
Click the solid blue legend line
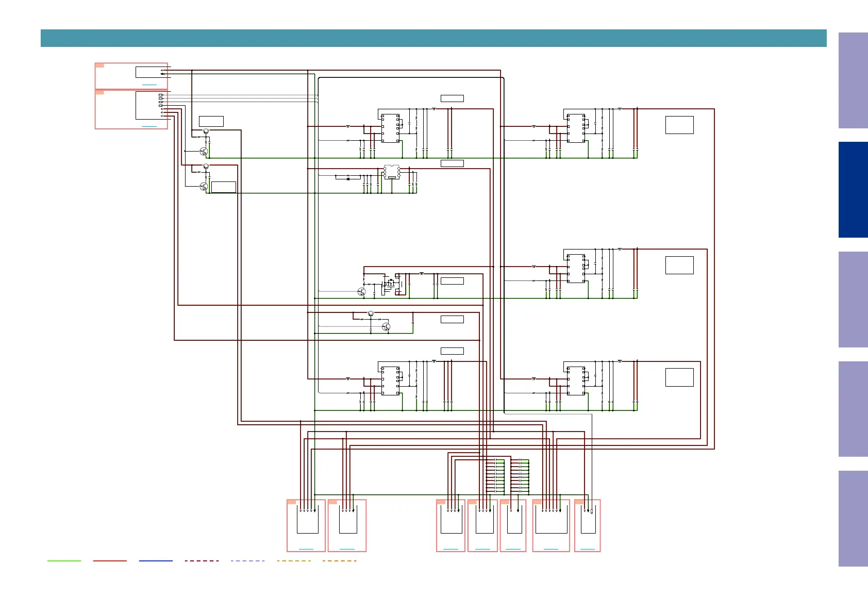coord(156,560)
